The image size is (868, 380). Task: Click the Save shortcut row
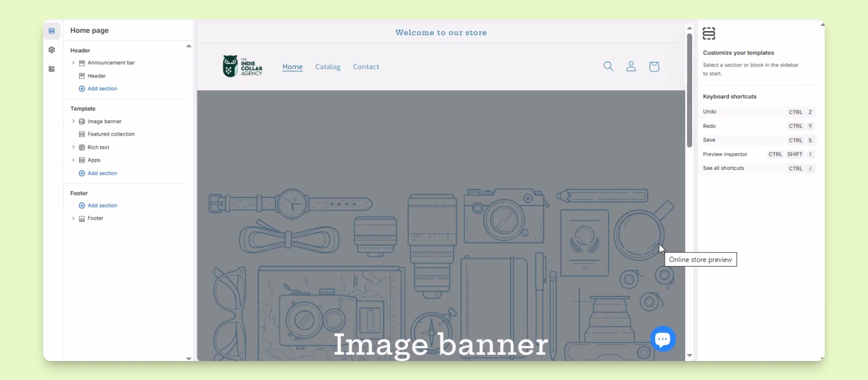tap(758, 140)
